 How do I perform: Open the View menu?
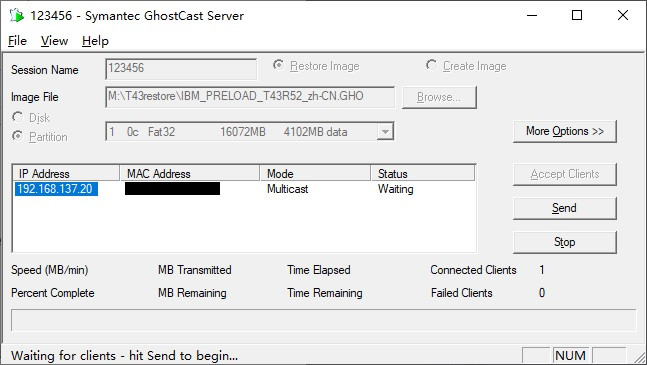click(54, 41)
